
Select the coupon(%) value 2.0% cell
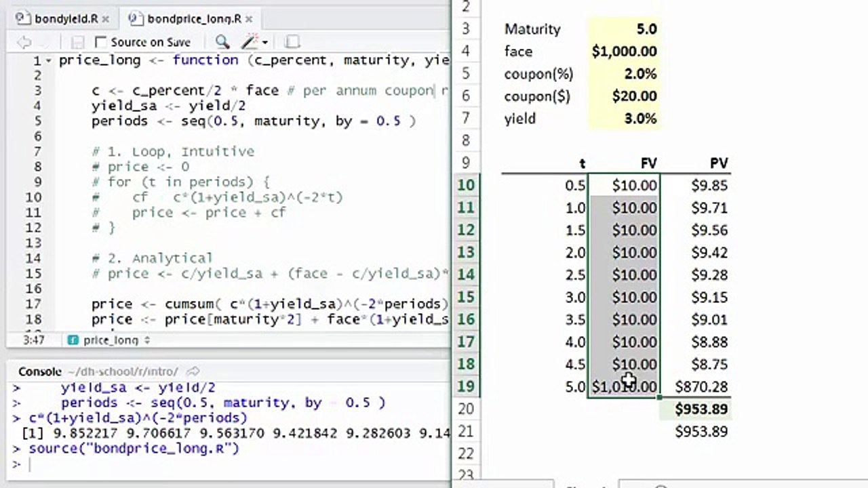(624, 73)
